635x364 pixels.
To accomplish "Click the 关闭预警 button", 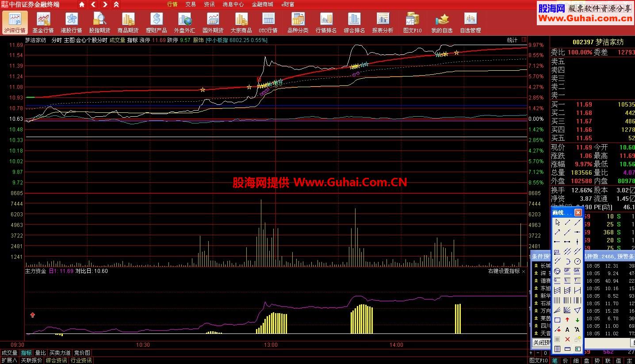I will tap(541, 343).
